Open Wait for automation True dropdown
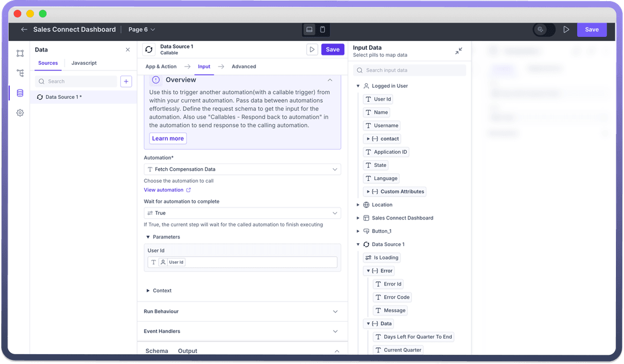Viewport: 624px width, 364px height. click(x=242, y=213)
